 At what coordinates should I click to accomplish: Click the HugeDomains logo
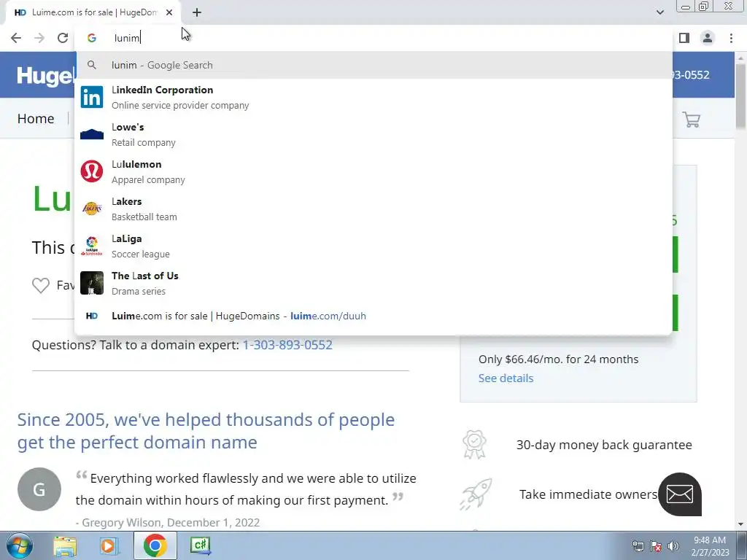[x=46, y=75]
